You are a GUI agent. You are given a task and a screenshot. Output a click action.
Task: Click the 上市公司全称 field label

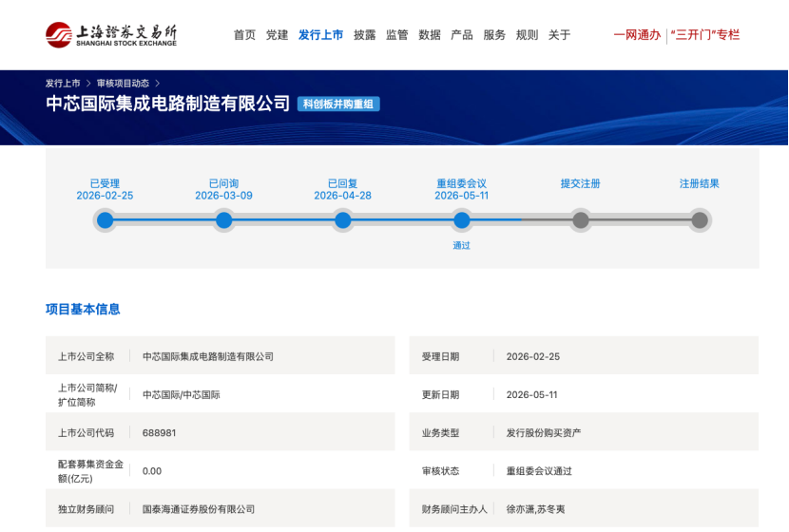pyautogui.click(x=87, y=356)
